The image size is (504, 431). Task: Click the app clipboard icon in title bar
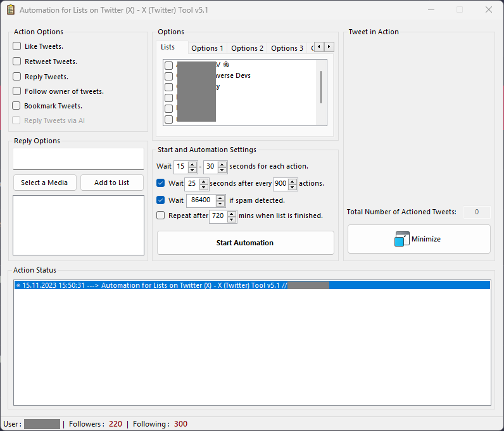(x=11, y=10)
